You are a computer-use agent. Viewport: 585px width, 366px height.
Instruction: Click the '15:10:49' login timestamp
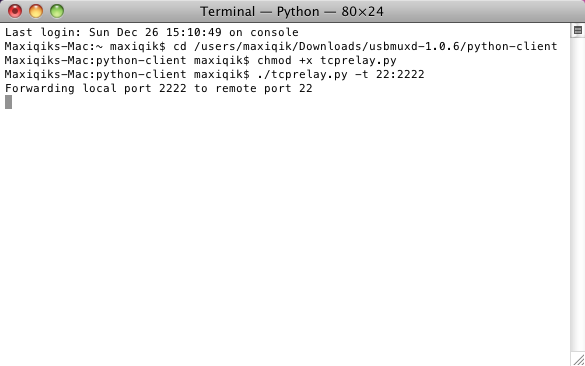[194, 32]
